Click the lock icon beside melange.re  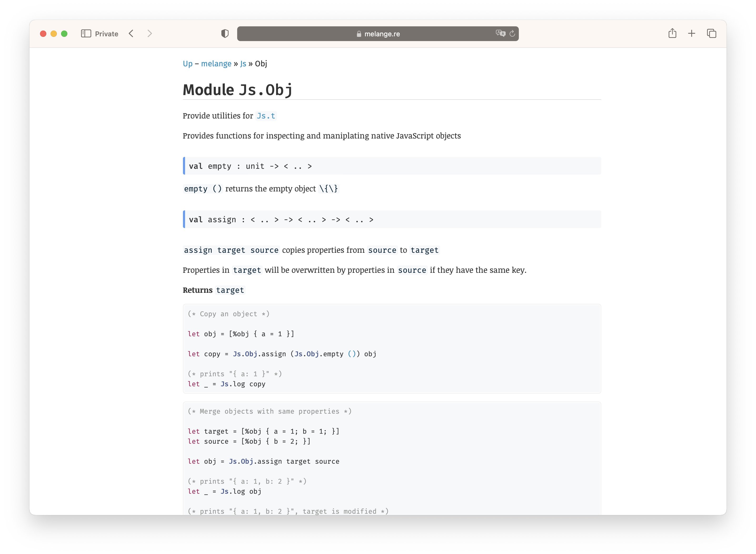[359, 34]
